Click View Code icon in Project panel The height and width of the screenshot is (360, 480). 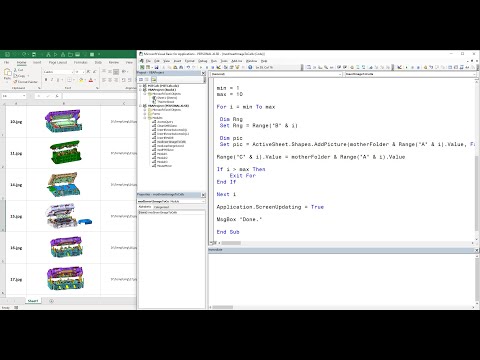pos(141,79)
